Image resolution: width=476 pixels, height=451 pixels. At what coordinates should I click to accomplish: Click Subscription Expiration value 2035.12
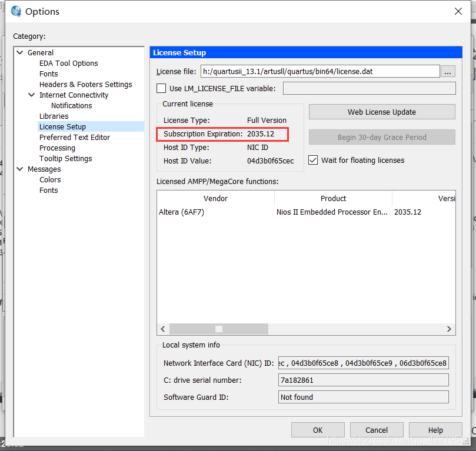[x=261, y=134]
